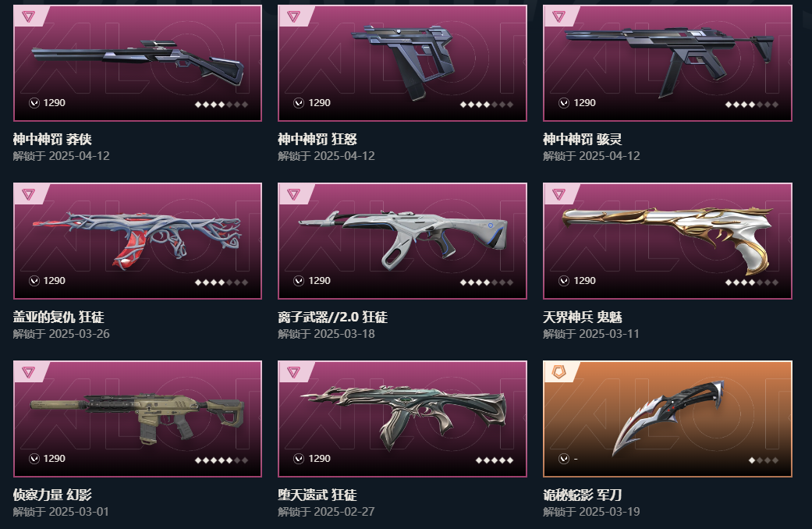The height and width of the screenshot is (529, 812).
Task: Click tier badge on 神中神罚 骇灵 card
Action: [x=558, y=16]
